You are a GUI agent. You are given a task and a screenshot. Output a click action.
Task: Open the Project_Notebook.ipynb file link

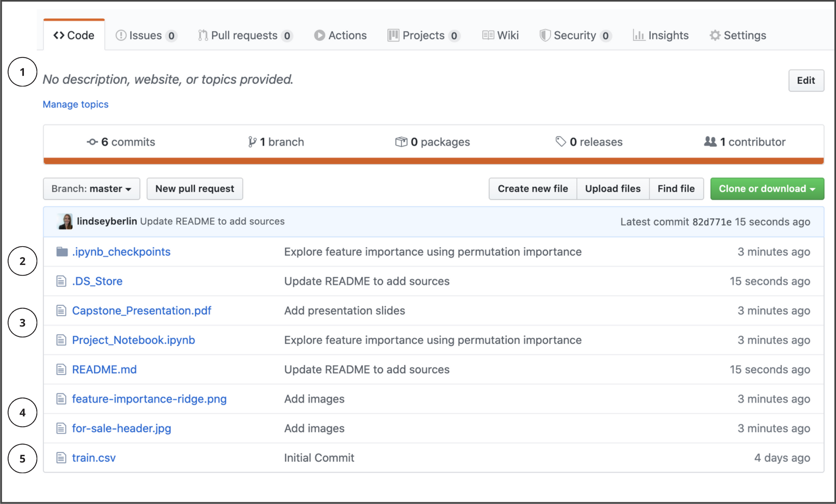click(133, 340)
